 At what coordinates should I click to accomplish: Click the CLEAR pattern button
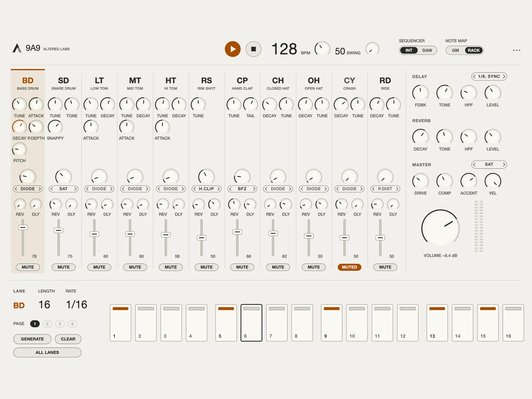click(68, 339)
